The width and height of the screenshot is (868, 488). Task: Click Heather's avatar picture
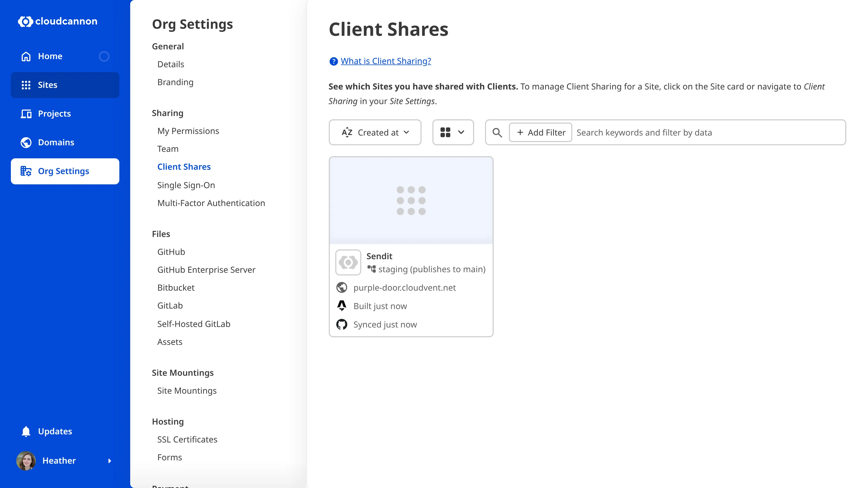tap(26, 461)
